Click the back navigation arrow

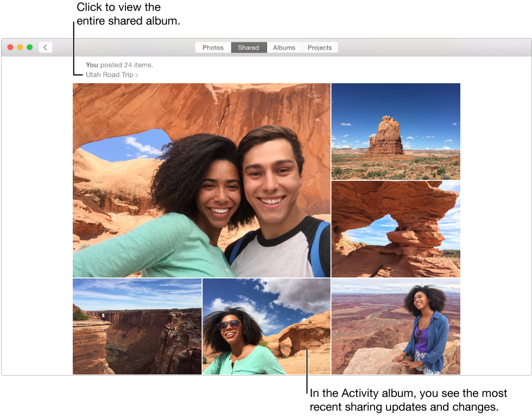click(x=45, y=47)
